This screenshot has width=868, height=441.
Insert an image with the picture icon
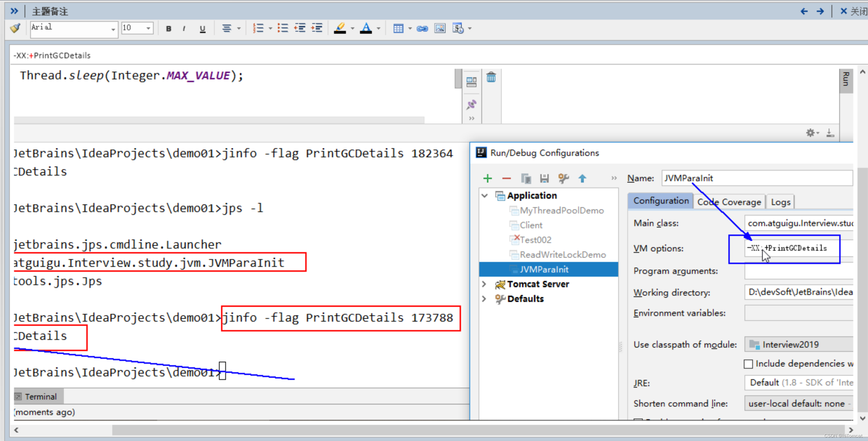pyautogui.click(x=440, y=28)
